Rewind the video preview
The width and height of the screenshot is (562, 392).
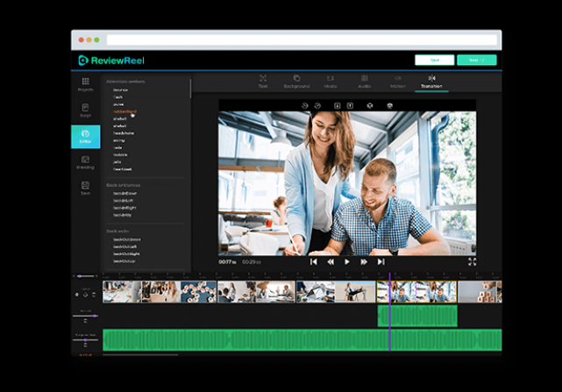tap(331, 261)
